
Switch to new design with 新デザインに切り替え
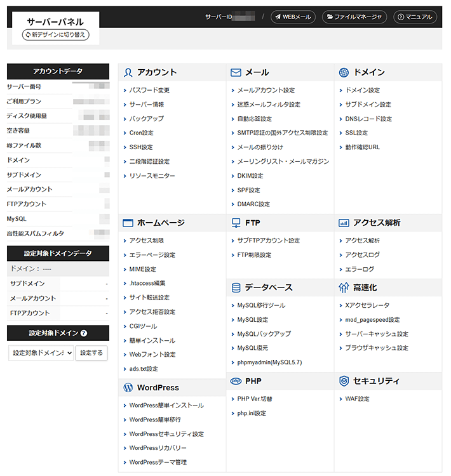pos(56,35)
